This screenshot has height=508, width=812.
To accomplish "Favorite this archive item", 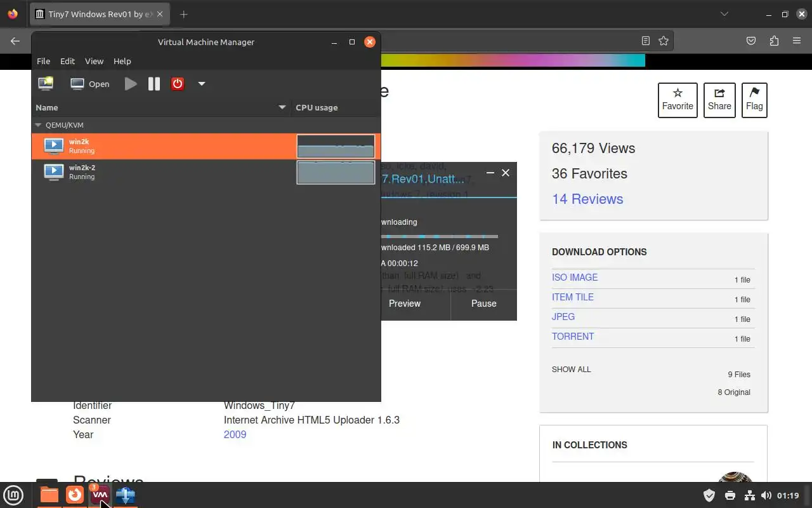I will click(678, 100).
